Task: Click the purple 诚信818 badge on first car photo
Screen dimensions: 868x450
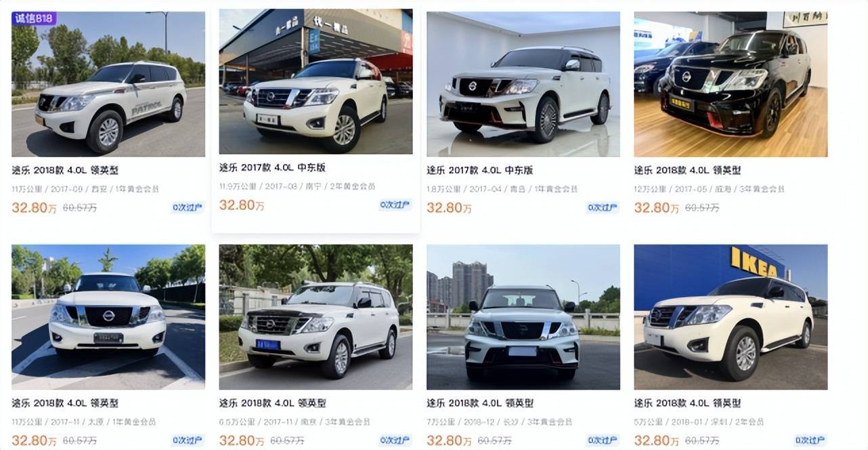Action: pyautogui.click(x=34, y=18)
